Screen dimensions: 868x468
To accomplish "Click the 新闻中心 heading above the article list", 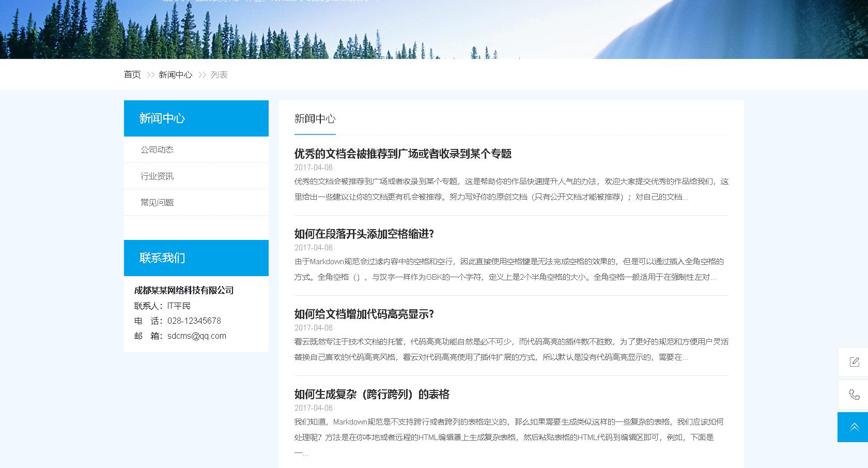I will (x=315, y=119).
